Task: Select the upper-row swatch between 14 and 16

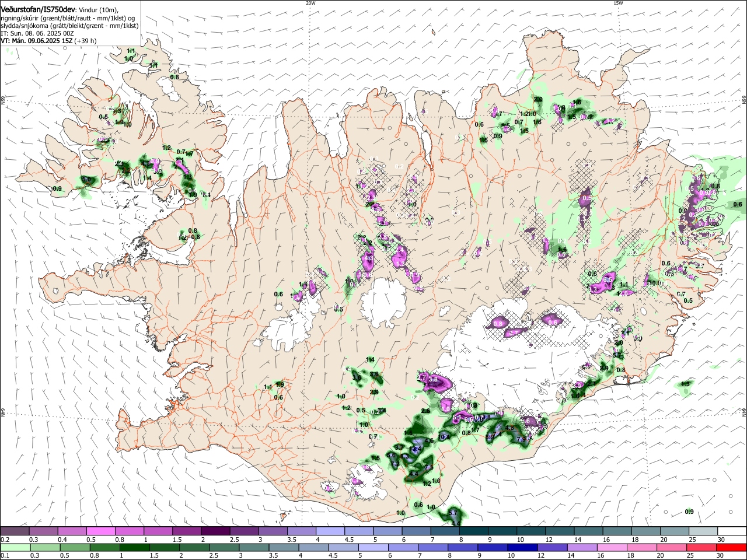Action: point(588,531)
